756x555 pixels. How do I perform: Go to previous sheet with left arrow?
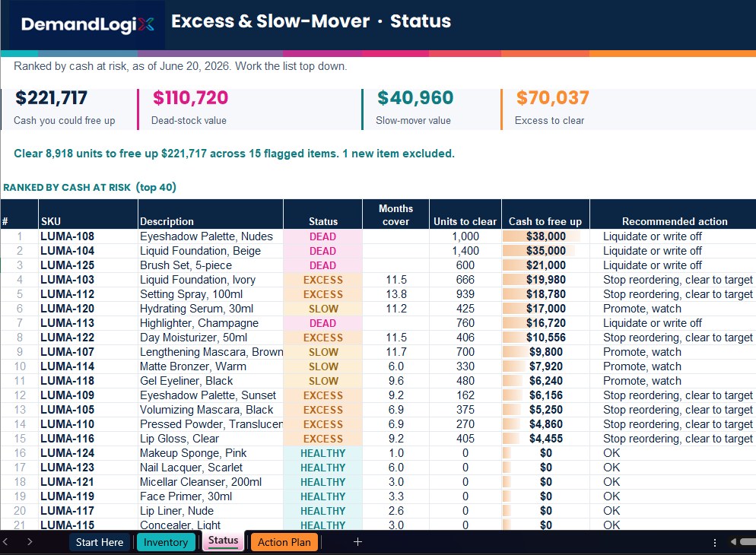coord(5,541)
